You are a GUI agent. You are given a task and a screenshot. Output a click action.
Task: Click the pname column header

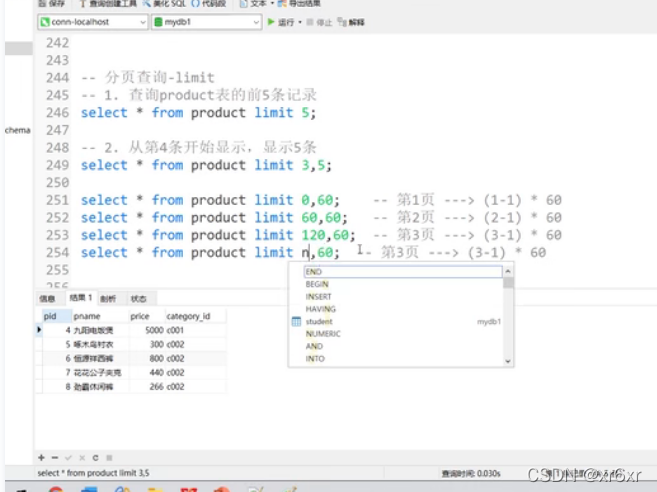click(100, 316)
